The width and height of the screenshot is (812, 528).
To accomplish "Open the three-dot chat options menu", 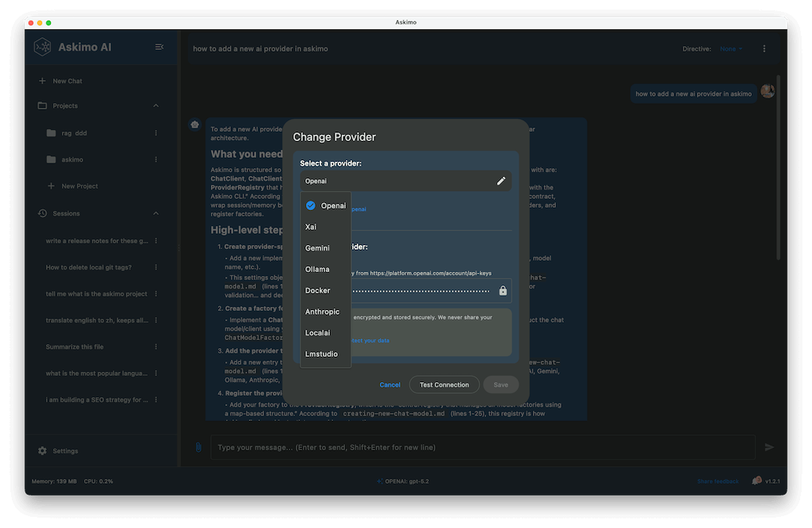I will [764, 49].
